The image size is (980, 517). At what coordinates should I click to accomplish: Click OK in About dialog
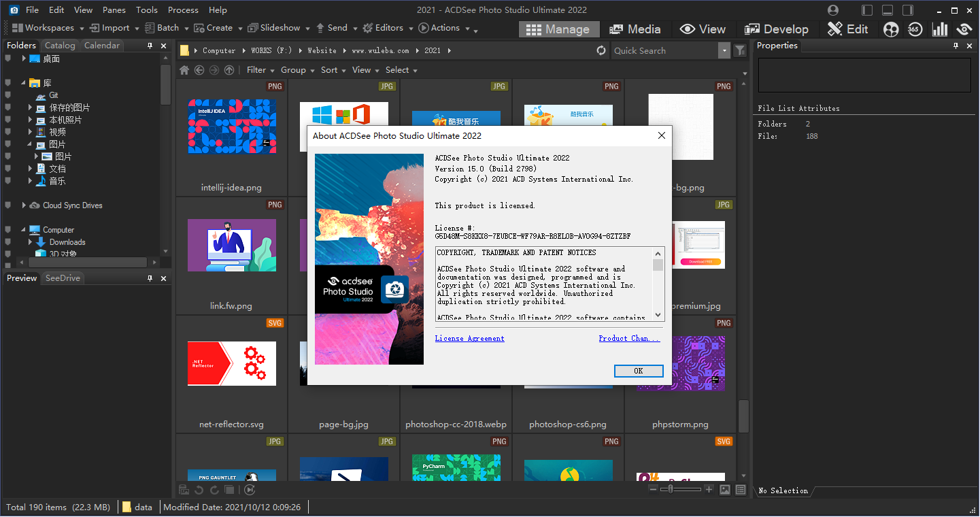(x=638, y=371)
